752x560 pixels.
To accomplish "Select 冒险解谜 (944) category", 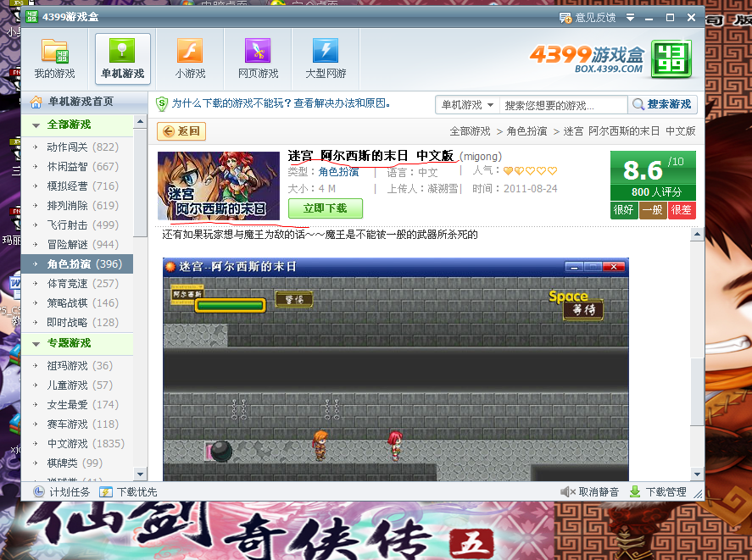I will [77, 245].
